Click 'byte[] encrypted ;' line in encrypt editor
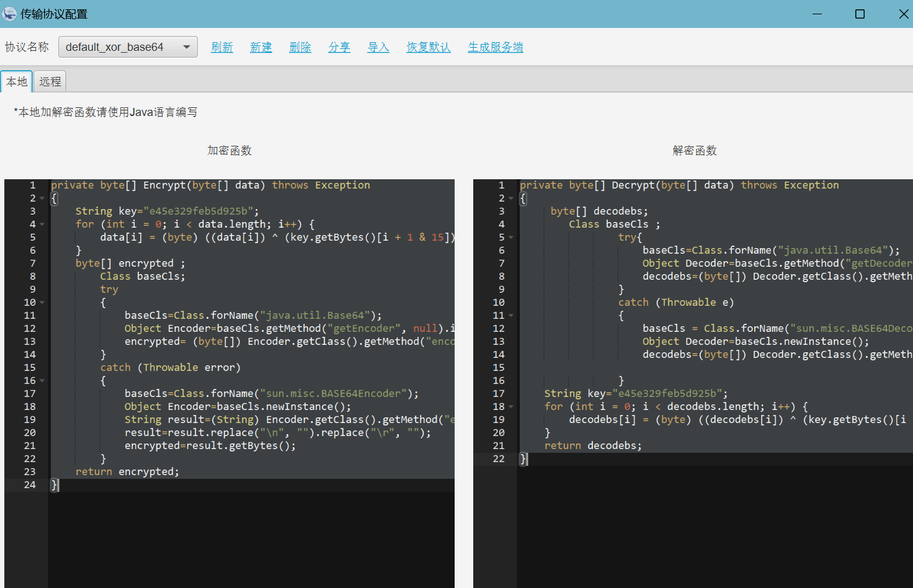 click(x=130, y=264)
